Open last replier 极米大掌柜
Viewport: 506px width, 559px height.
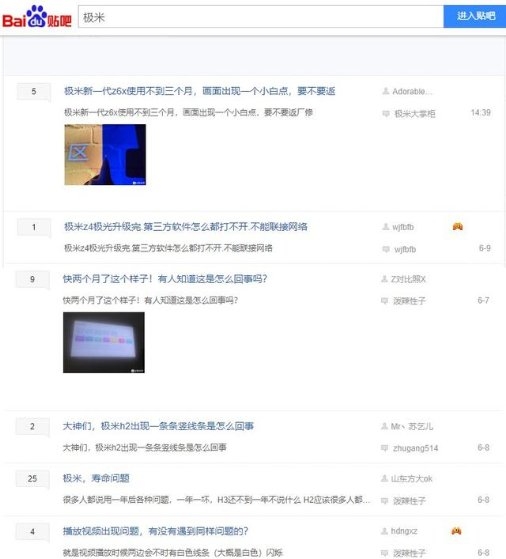[415, 114]
